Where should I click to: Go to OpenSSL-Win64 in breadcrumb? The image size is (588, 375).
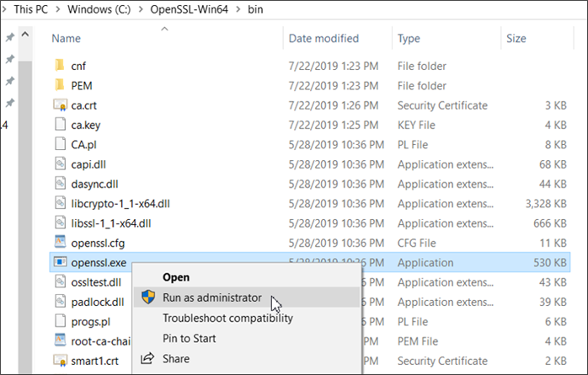coord(189,9)
